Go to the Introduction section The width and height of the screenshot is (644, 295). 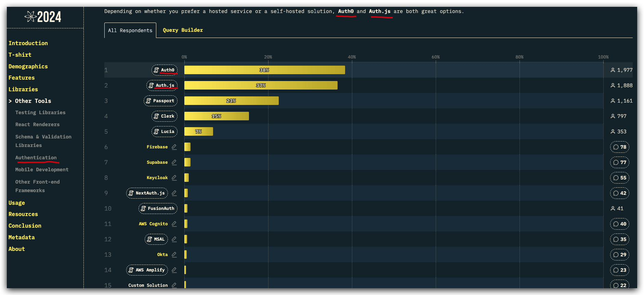(x=28, y=43)
